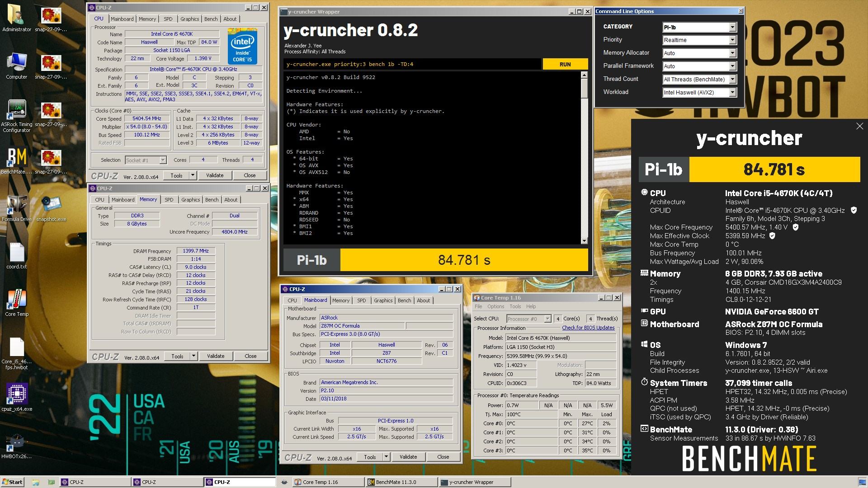Screen dimensions: 868x488
Task: Click DRAM Frequency 1399.7 MHz value
Action: click(x=196, y=251)
